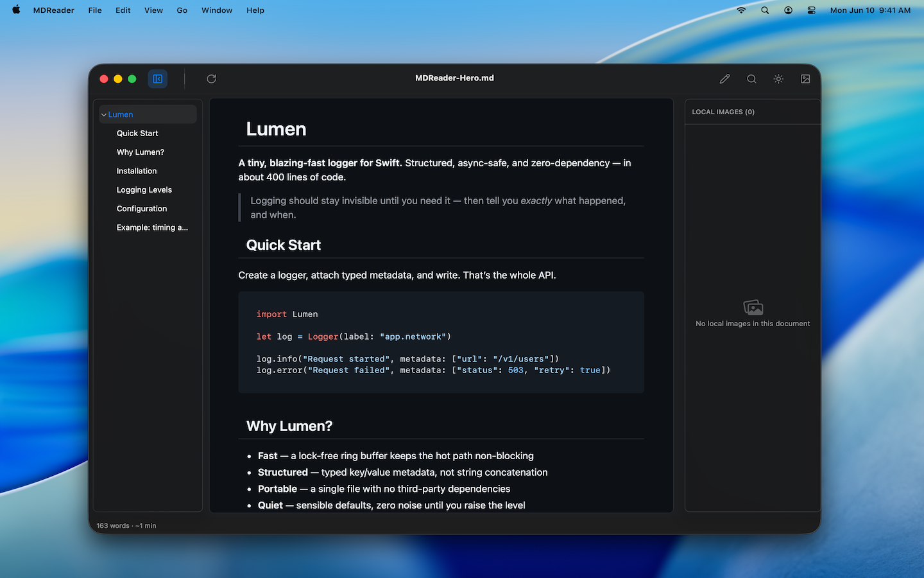Click the 'Portable' bullet point
This screenshot has width=924, height=578.
pos(384,489)
